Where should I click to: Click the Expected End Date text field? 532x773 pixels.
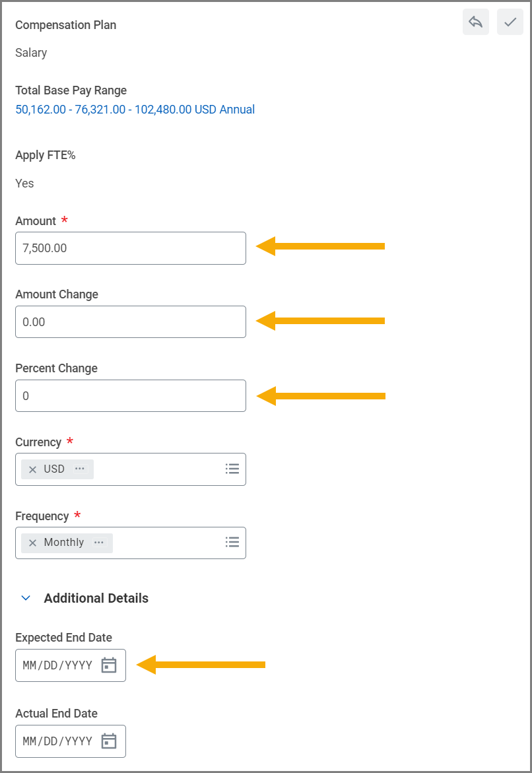(57, 665)
